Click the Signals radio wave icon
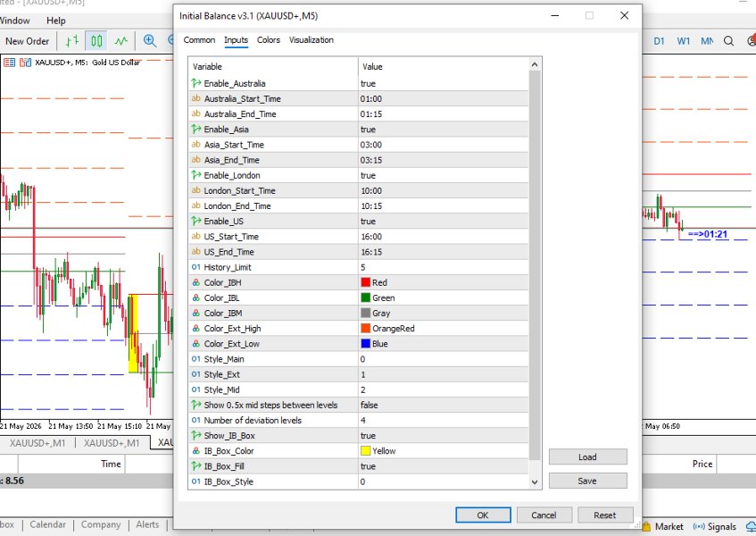This screenshot has height=536, width=756. point(699,526)
